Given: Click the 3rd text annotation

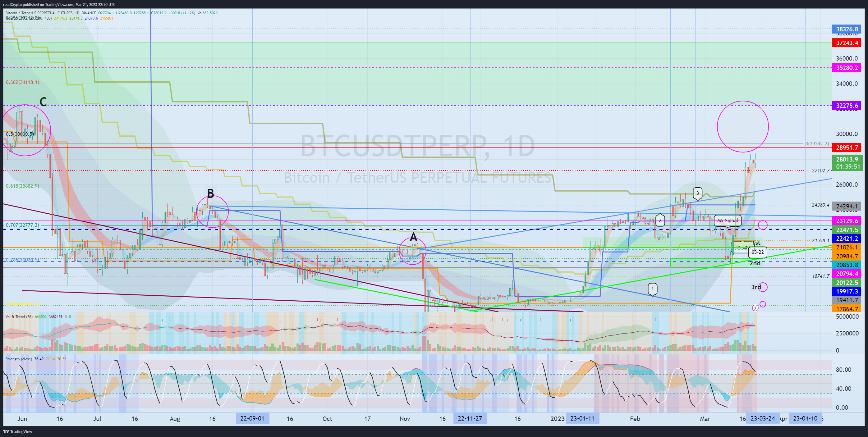Looking at the screenshot, I should [x=756, y=287].
